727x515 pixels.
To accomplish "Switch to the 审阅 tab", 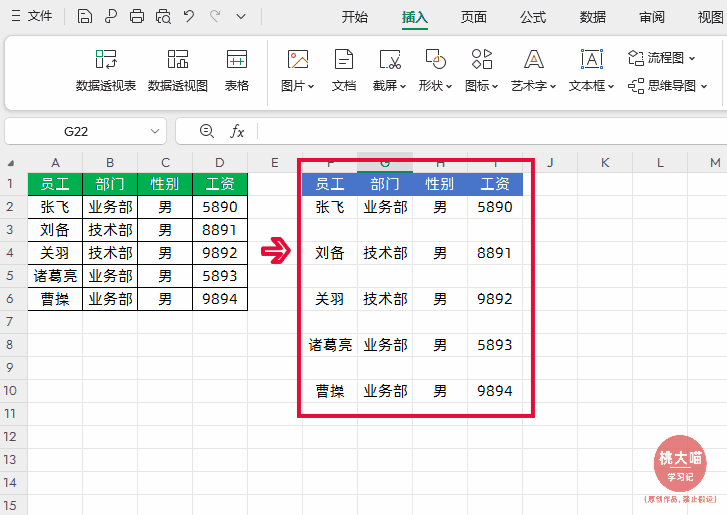I will coord(652,17).
